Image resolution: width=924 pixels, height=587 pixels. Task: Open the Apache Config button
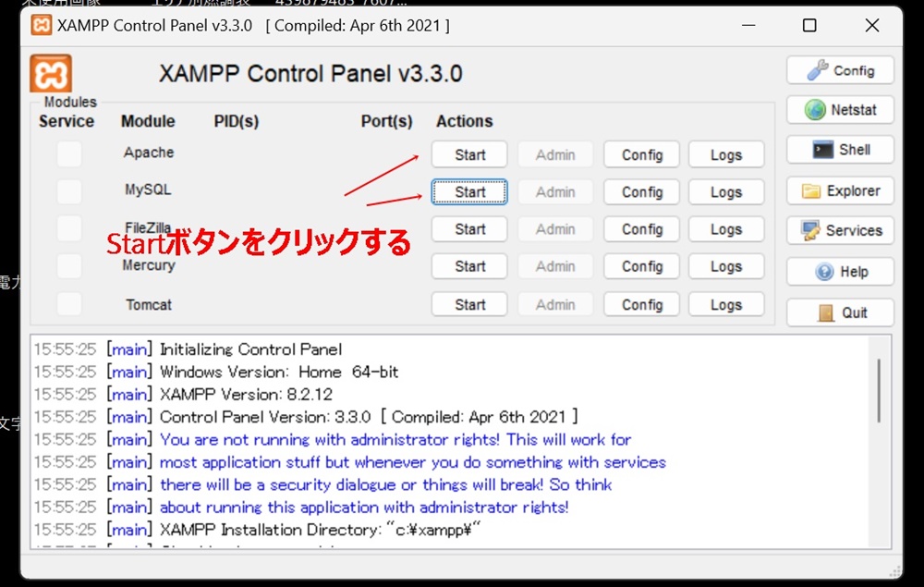coord(642,154)
